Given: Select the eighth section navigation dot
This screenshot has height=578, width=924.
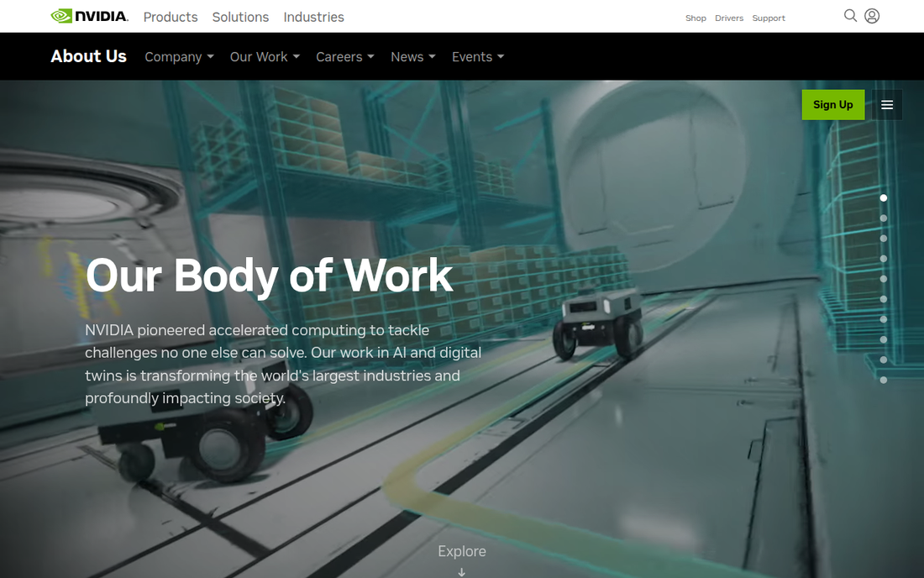Looking at the screenshot, I should tap(884, 339).
